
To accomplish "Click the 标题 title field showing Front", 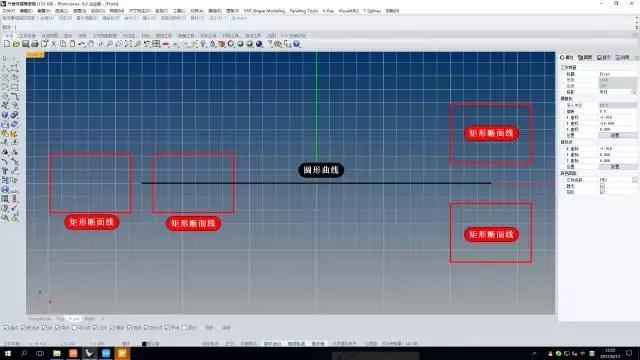I will pyautogui.click(x=617, y=74).
